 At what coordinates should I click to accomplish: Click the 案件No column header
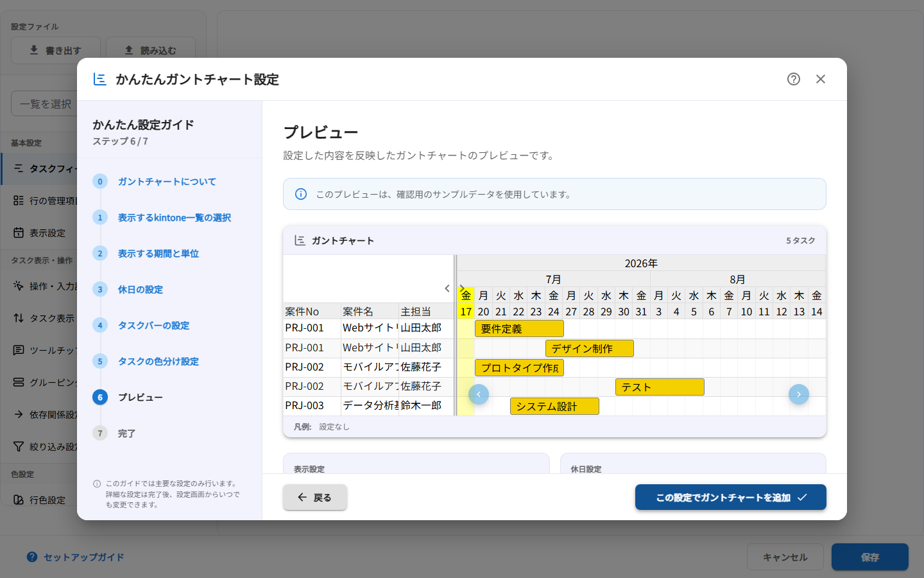tap(312, 311)
